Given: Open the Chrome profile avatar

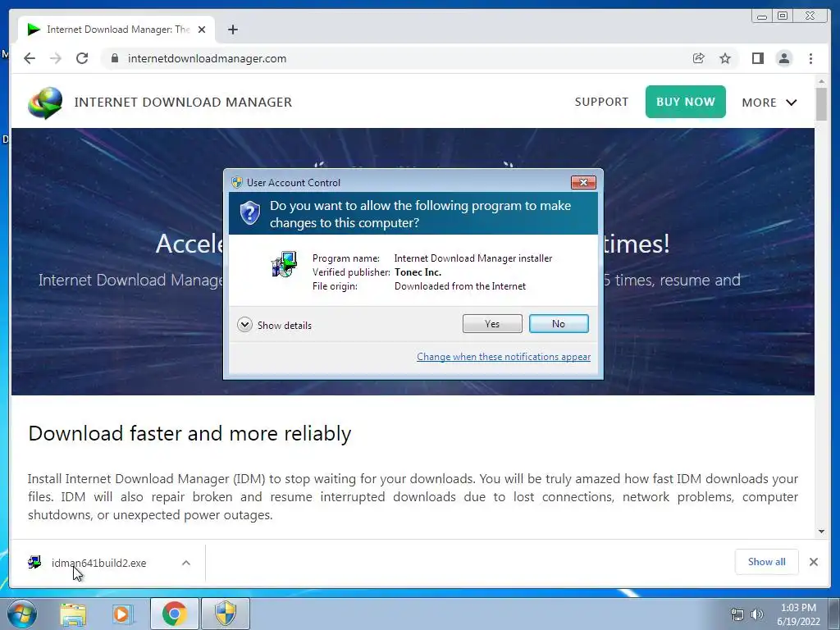Looking at the screenshot, I should [783, 58].
